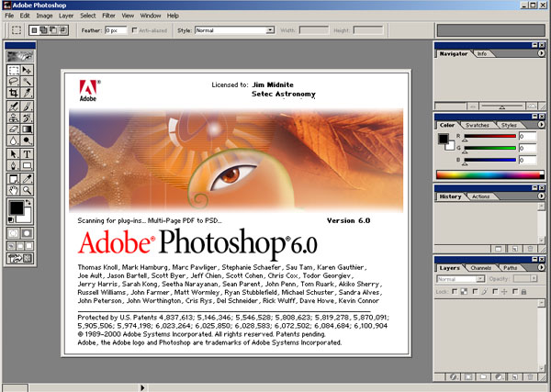The image size is (551, 392).
Task: Swap foreground and background colors
Action: click(28, 202)
